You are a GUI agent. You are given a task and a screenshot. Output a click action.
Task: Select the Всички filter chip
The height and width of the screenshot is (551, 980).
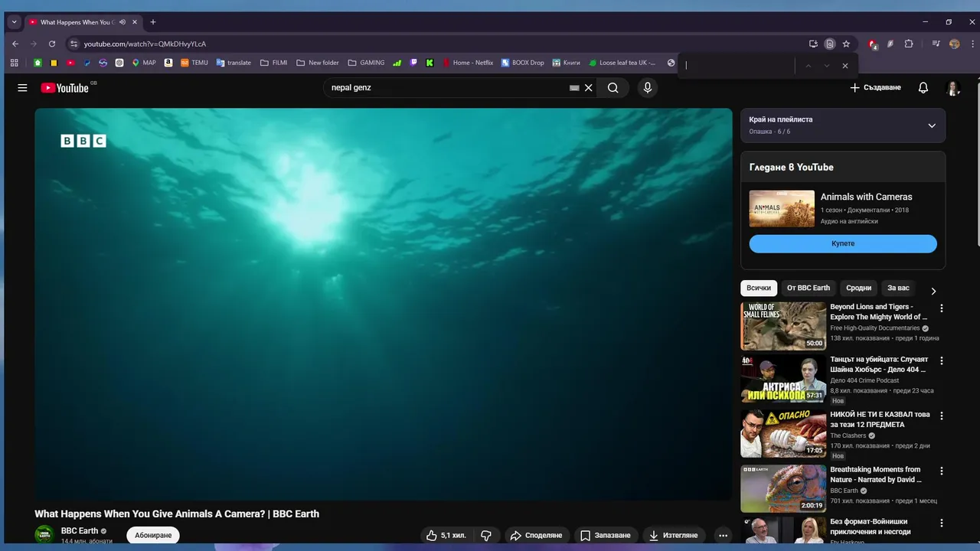(x=759, y=288)
